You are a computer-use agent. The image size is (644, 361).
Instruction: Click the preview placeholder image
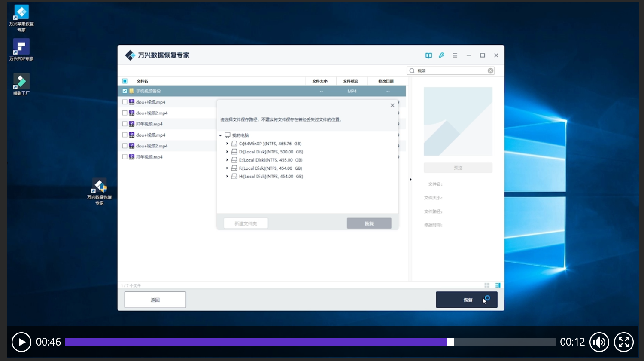point(458,122)
